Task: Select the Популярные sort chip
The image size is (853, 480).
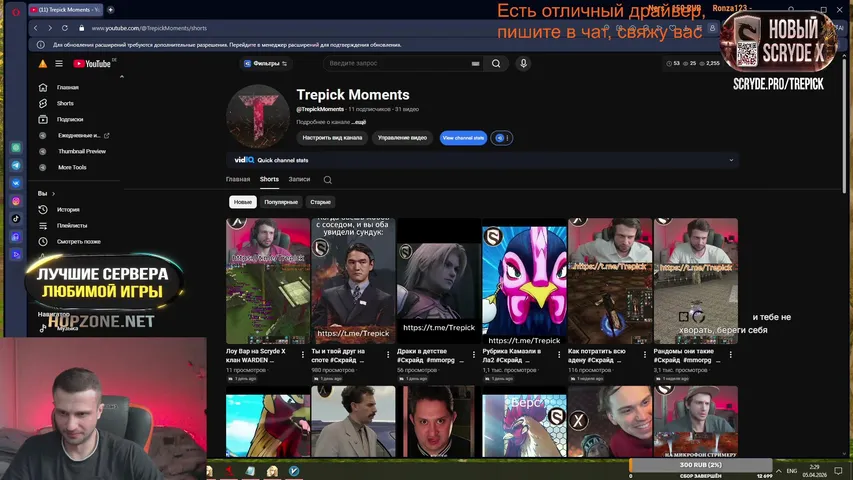Action: coord(281,202)
